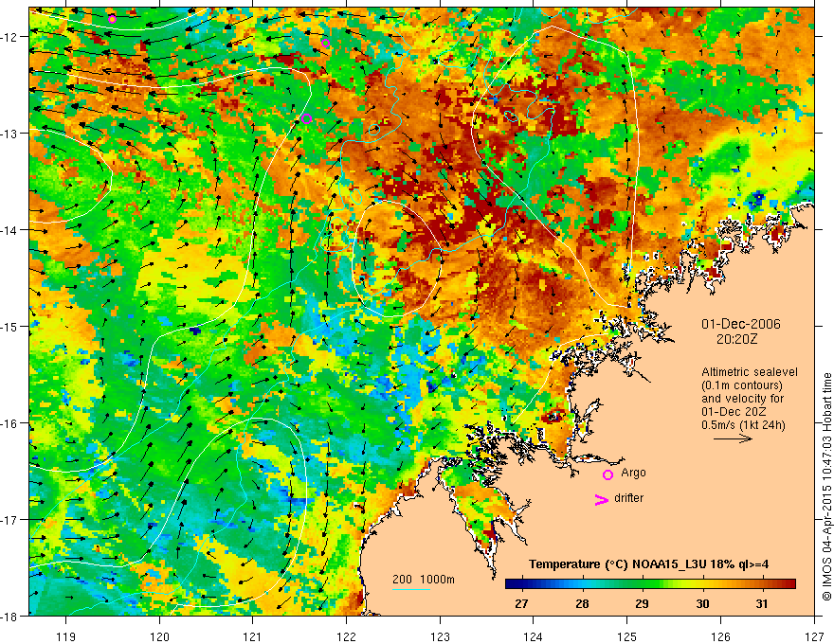Click longitude axis label '119'

[66, 636]
